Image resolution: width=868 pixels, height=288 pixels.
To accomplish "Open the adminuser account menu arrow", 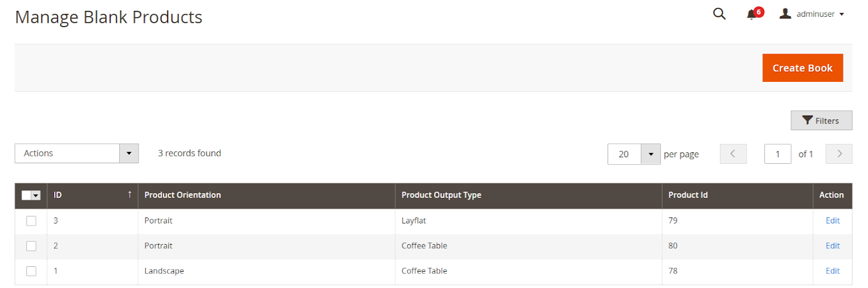I will click(841, 14).
